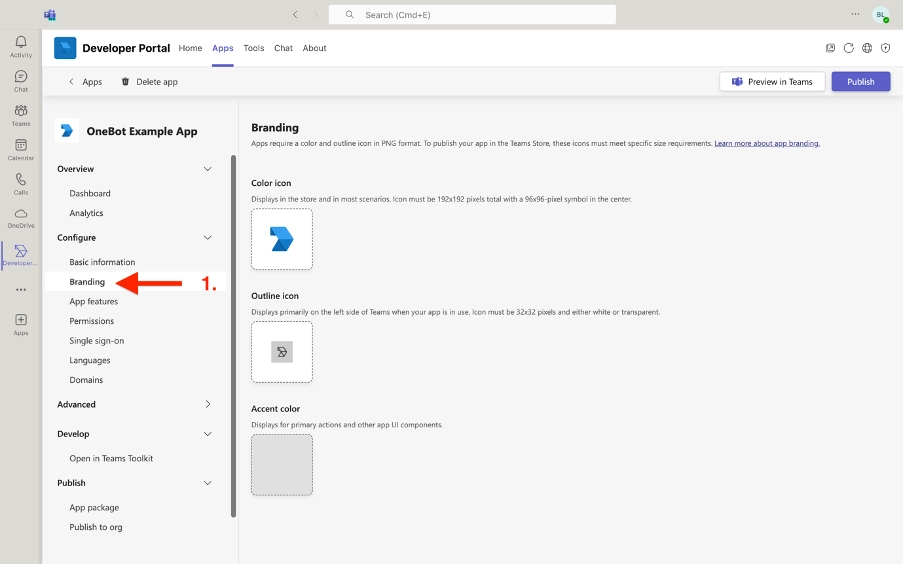
Task: Open Permissions in the sidebar
Action: [92, 321]
